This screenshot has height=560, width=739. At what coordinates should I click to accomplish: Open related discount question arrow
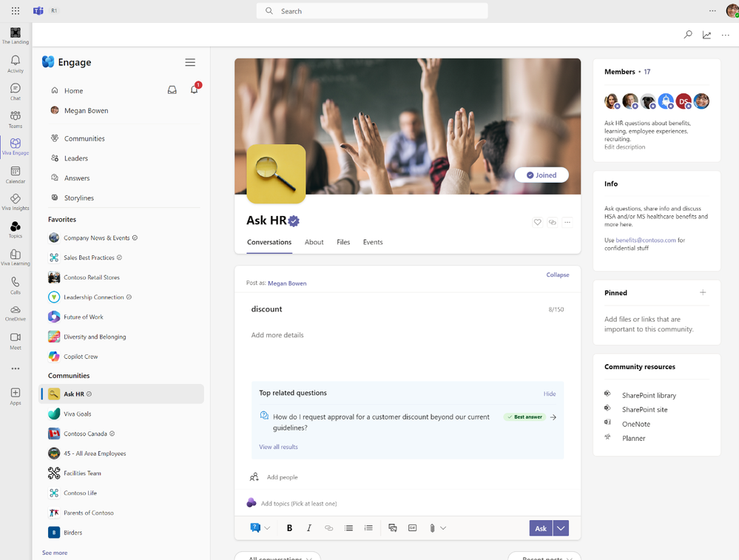[553, 417]
